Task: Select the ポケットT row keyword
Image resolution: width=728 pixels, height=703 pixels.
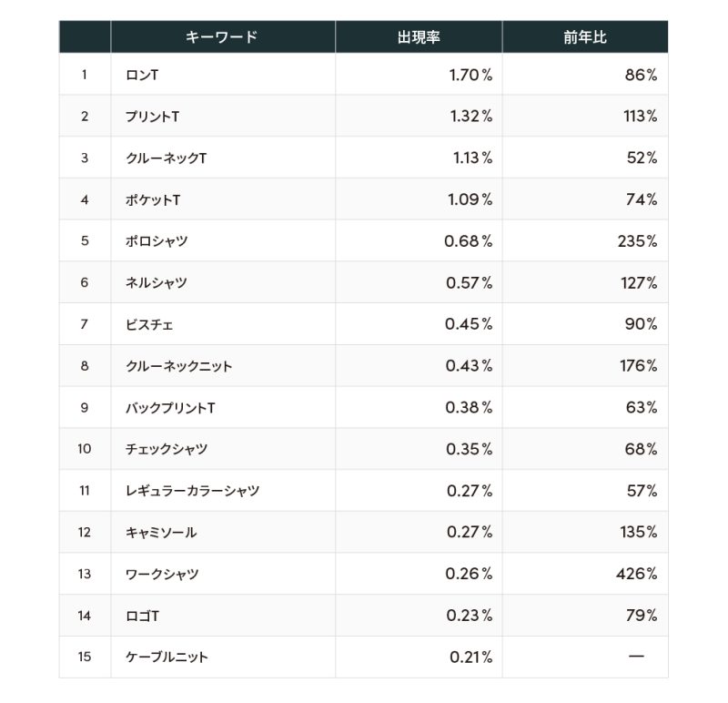Action: point(154,199)
